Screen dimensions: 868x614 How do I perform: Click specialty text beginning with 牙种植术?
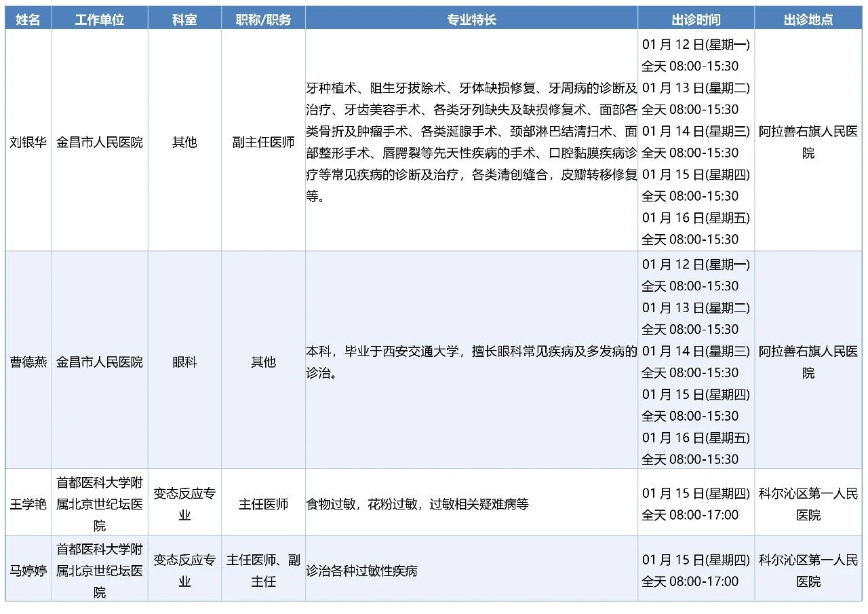[x=471, y=142]
